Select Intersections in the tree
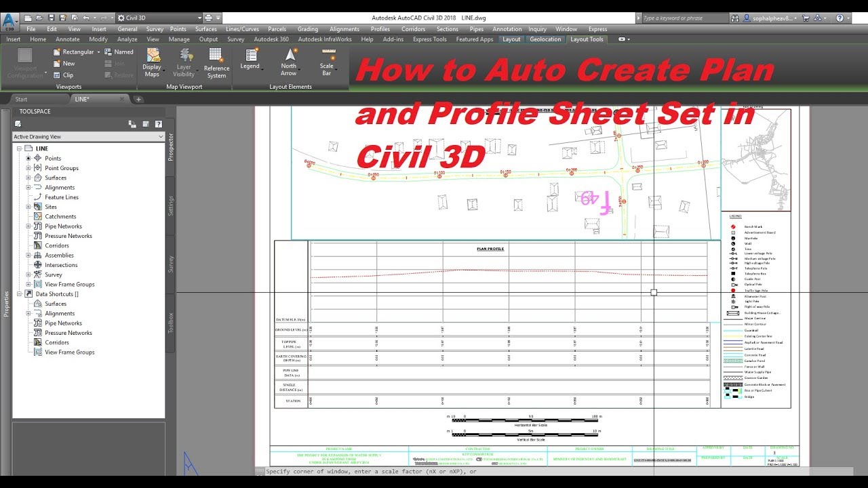This screenshot has width=868, height=488. tap(61, 265)
